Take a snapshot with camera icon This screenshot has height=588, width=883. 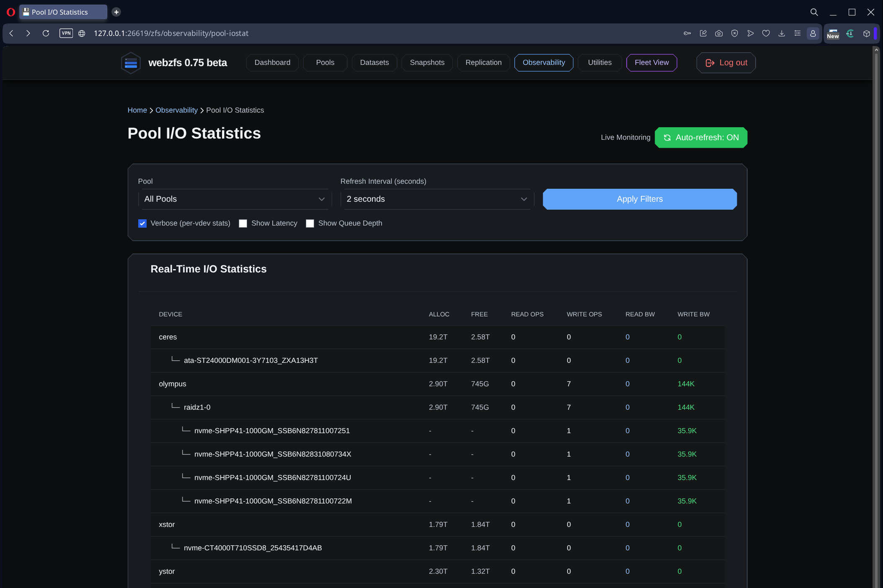[x=719, y=33]
